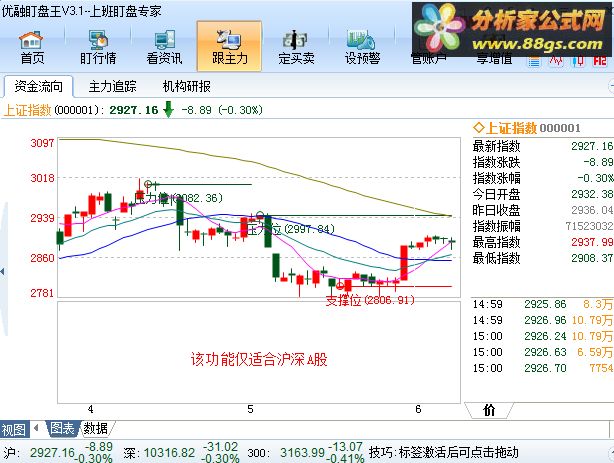
Task: Open the 首页 home toolbar icon
Action: tap(32, 48)
